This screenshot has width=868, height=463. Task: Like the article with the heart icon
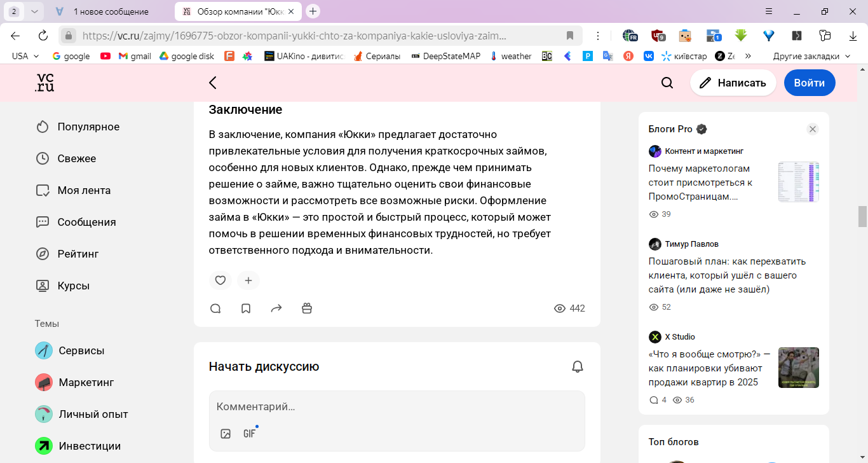[x=220, y=280]
